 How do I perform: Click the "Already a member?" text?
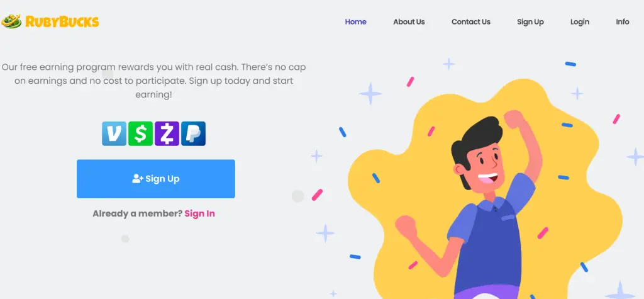pyautogui.click(x=137, y=213)
